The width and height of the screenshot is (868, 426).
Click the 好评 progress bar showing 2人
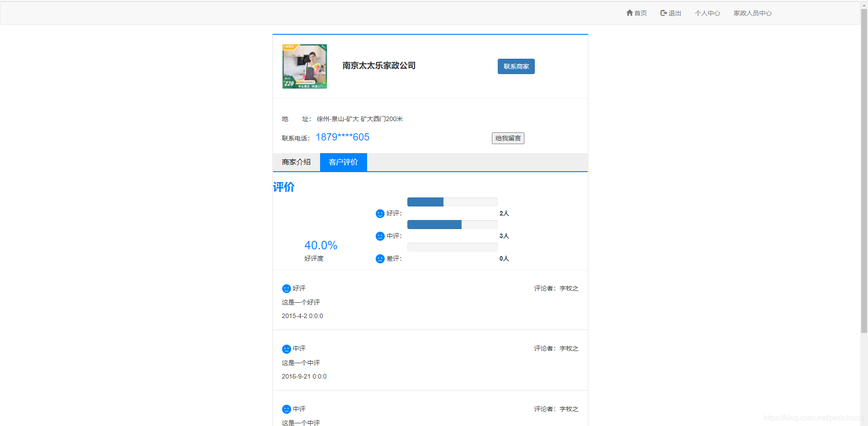pyautogui.click(x=452, y=202)
